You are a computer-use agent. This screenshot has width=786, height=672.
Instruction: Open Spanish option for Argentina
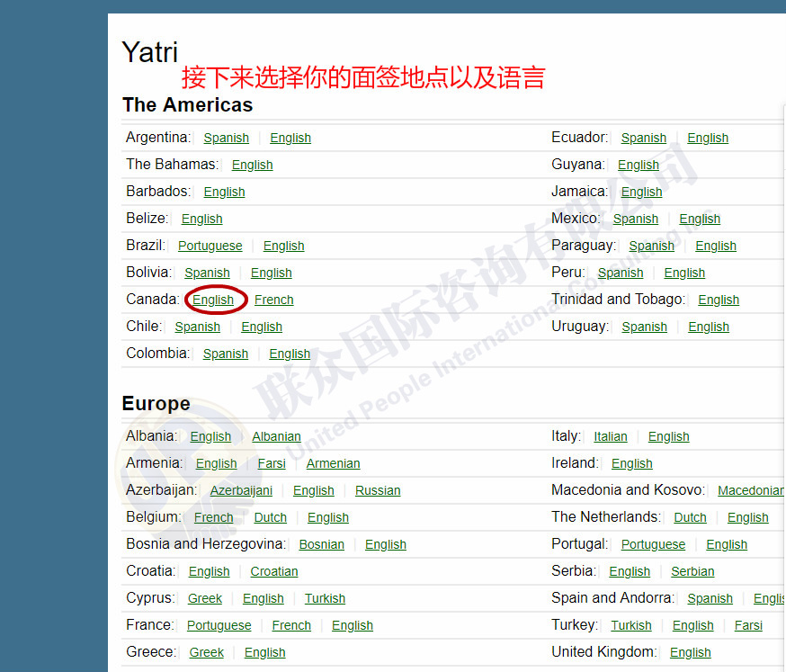(x=226, y=138)
